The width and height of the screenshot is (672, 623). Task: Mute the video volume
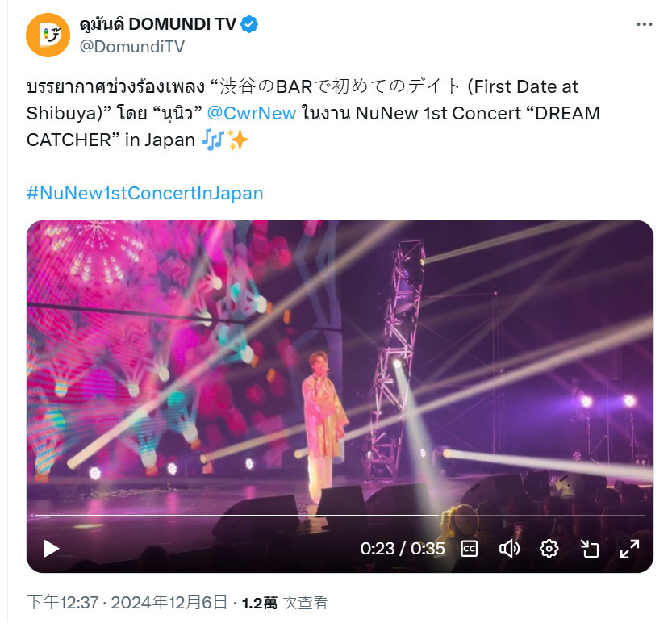coord(509,549)
